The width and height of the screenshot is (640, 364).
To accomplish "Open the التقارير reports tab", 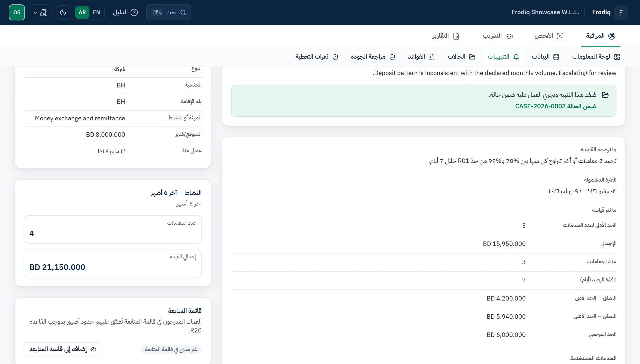I will 446,36.
